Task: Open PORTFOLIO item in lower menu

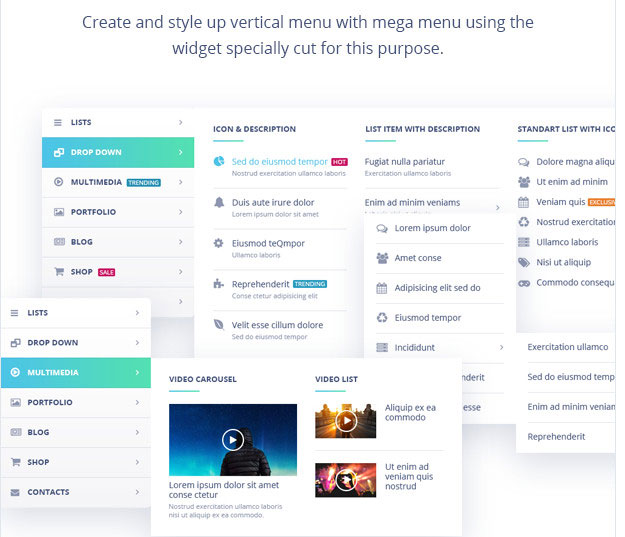Action: [x=76, y=403]
